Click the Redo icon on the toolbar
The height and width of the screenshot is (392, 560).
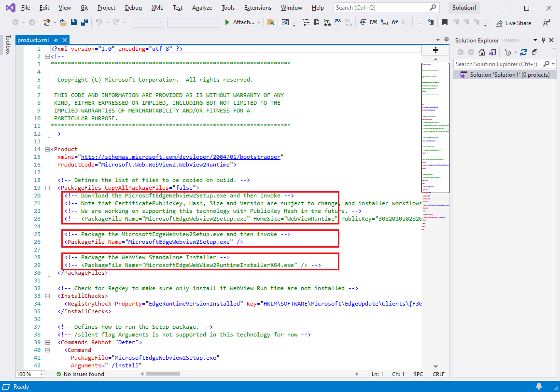[x=115, y=23]
